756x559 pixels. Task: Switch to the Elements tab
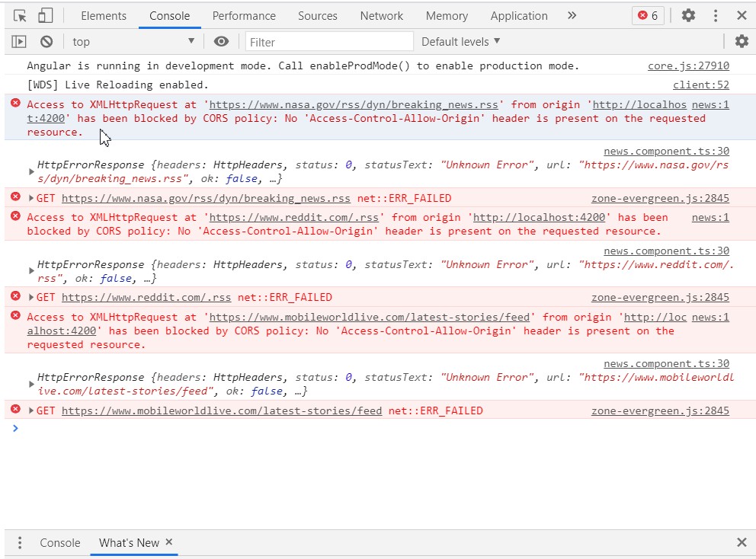click(x=104, y=16)
